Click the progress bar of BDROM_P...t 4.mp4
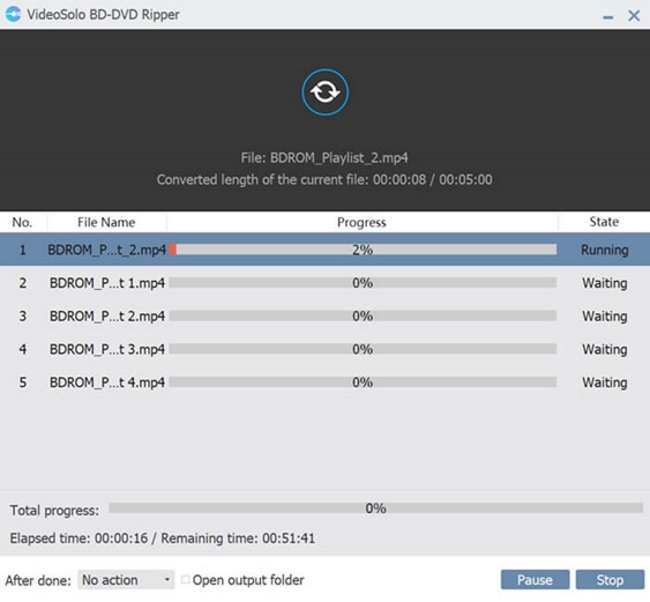Viewport: 650px width, 602px height. [x=363, y=382]
